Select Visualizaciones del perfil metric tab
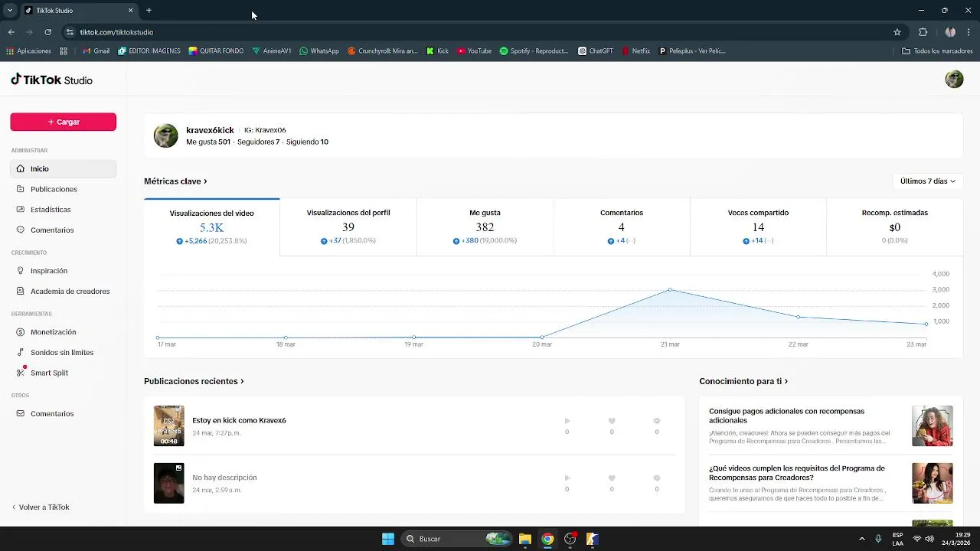Viewport: 980px width, 551px height. click(x=348, y=227)
